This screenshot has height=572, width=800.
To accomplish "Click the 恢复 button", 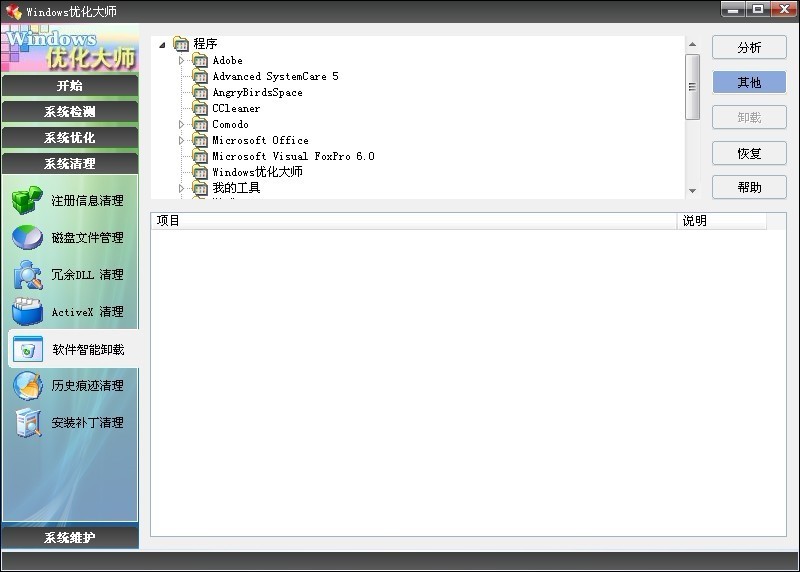I will click(749, 153).
